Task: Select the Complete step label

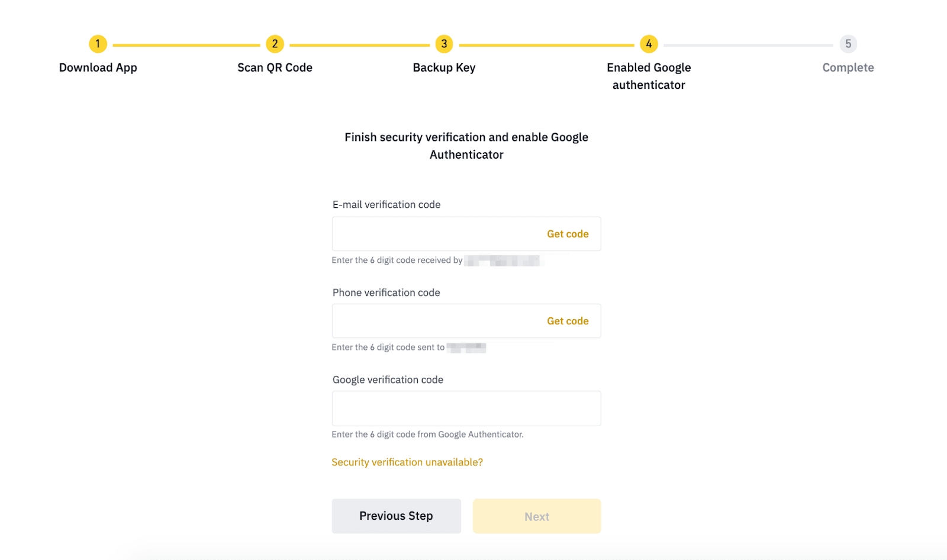Action: [848, 67]
